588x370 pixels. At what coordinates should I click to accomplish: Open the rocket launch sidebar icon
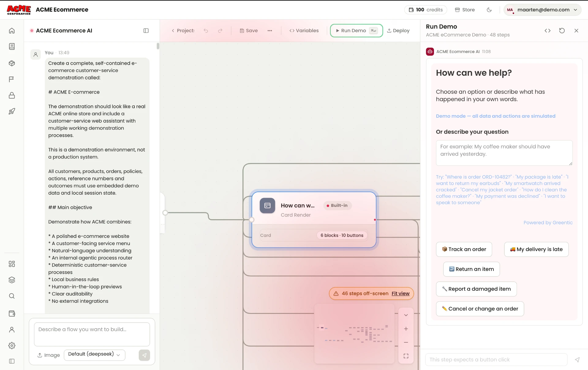click(x=12, y=111)
